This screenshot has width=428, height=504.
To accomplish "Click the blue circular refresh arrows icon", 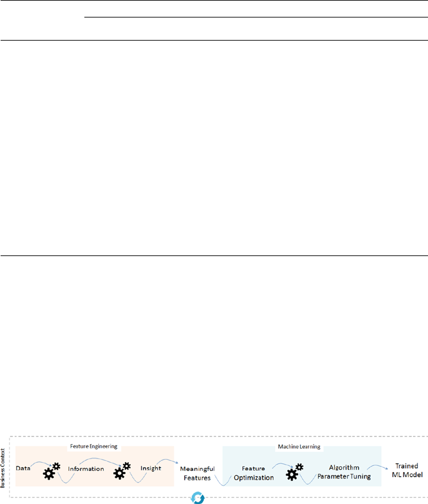I will [x=198, y=498].
